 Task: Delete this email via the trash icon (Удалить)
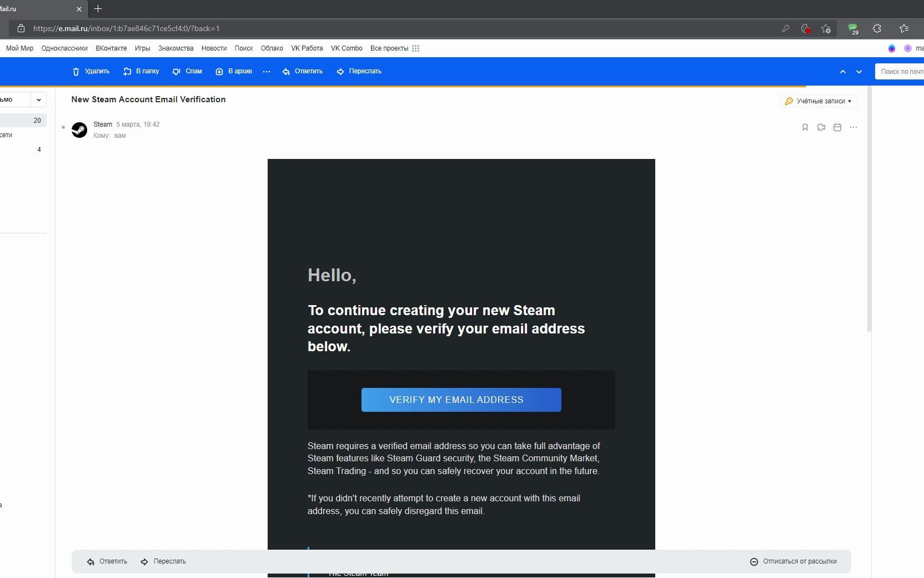[x=91, y=71]
